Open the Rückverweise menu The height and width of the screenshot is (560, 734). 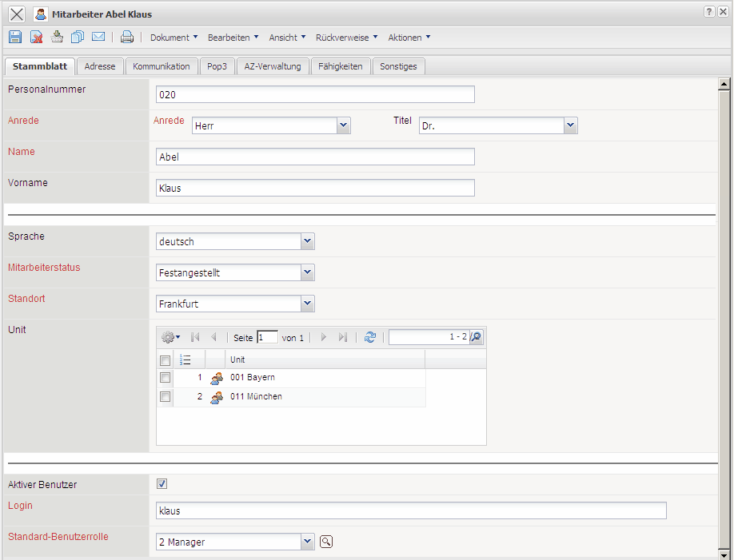click(344, 38)
